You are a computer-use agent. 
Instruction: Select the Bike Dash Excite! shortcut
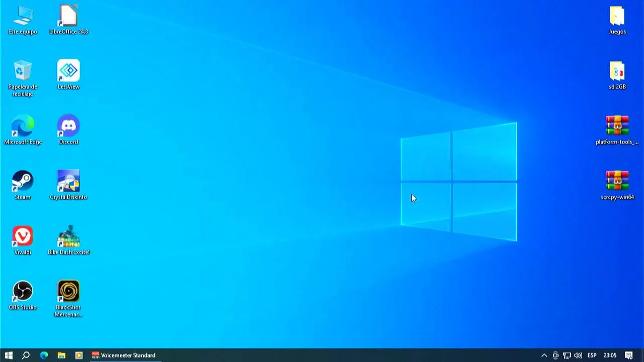pos(68,241)
